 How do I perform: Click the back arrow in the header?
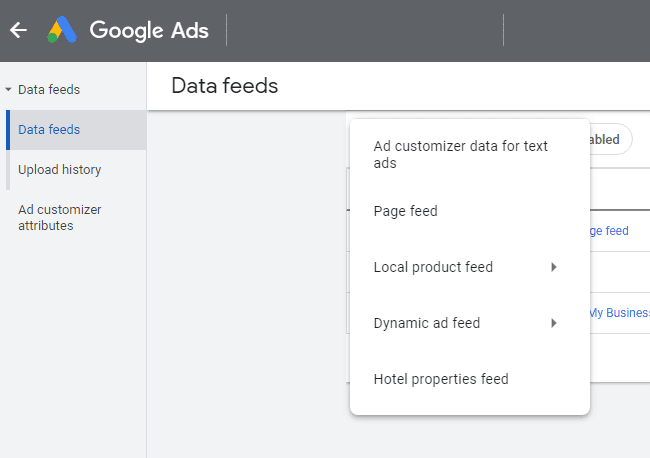[18, 30]
